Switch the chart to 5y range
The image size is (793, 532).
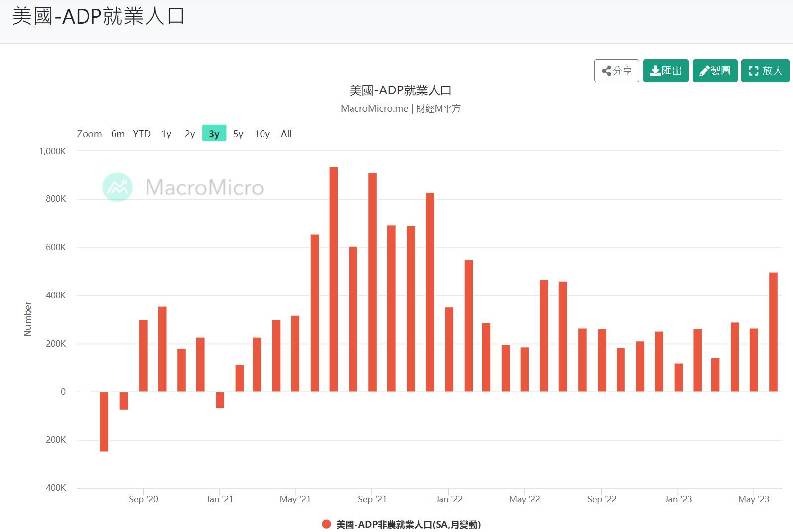(x=238, y=134)
